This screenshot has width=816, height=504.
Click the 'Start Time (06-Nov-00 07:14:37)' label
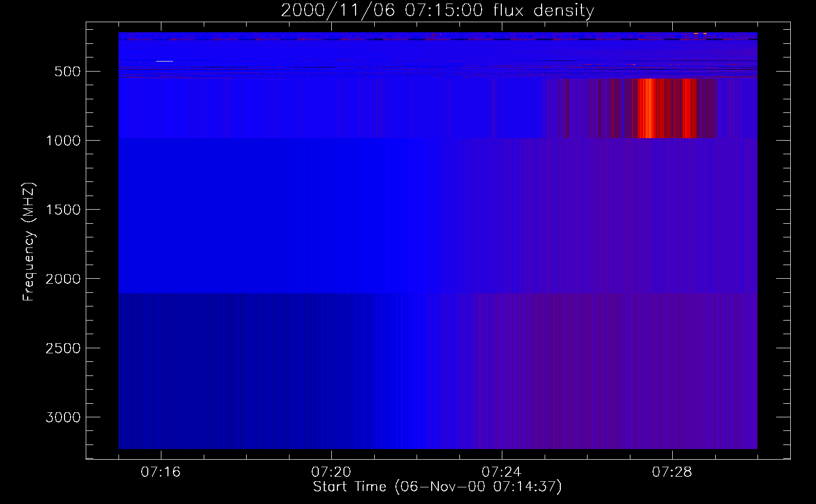point(437,487)
